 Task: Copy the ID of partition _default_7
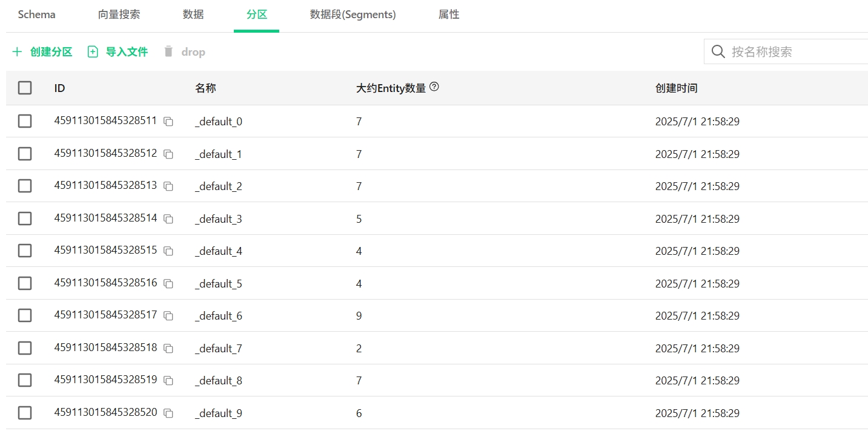pyautogui.click(x=168, y=349)
